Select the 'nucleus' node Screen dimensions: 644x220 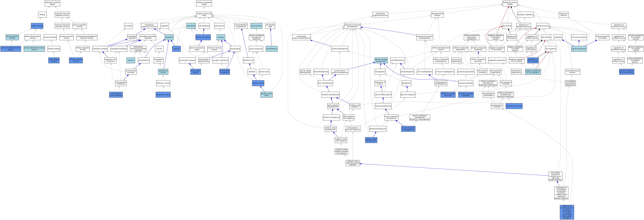click(131, 60)
